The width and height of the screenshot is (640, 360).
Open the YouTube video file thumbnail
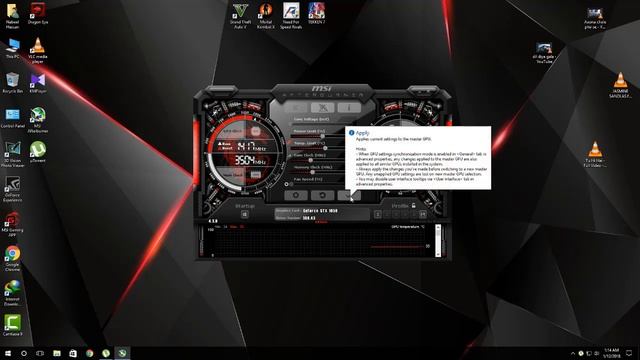544,53
